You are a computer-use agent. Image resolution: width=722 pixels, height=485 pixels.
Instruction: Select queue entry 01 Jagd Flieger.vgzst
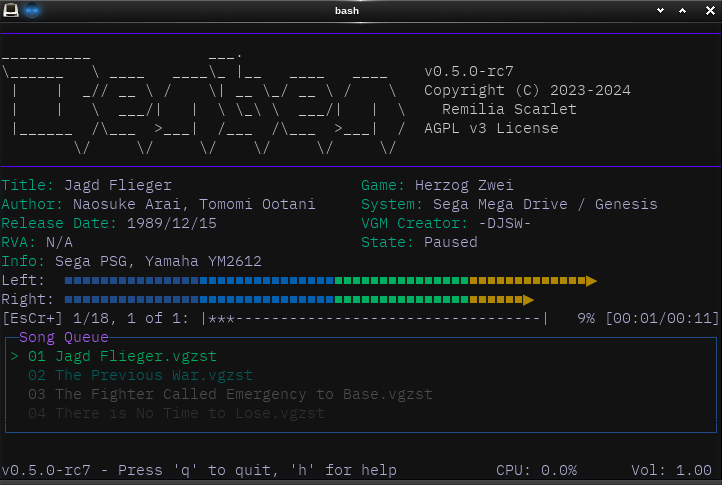pos(122,356)
